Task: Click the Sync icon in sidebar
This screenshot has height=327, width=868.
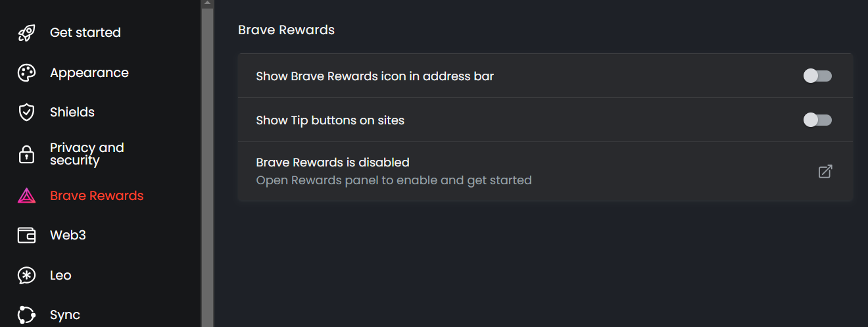Action: 26,315
